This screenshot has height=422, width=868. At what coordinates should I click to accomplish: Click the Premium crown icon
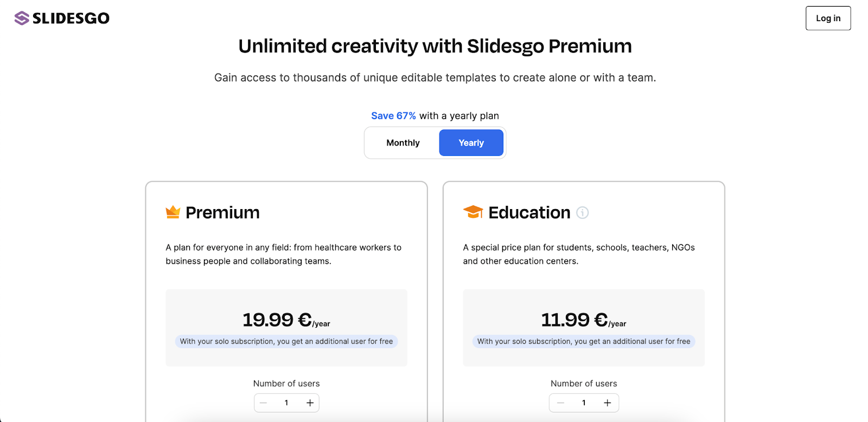[173, 212]
